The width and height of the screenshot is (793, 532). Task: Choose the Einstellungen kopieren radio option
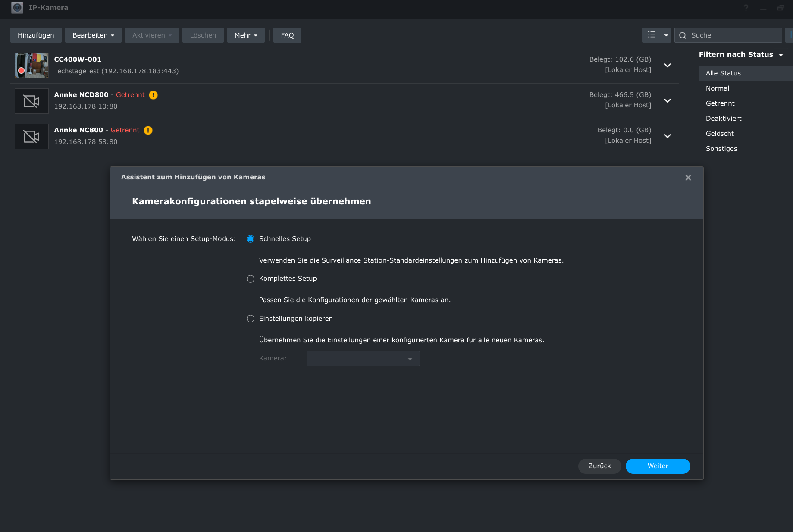point(251,319)
